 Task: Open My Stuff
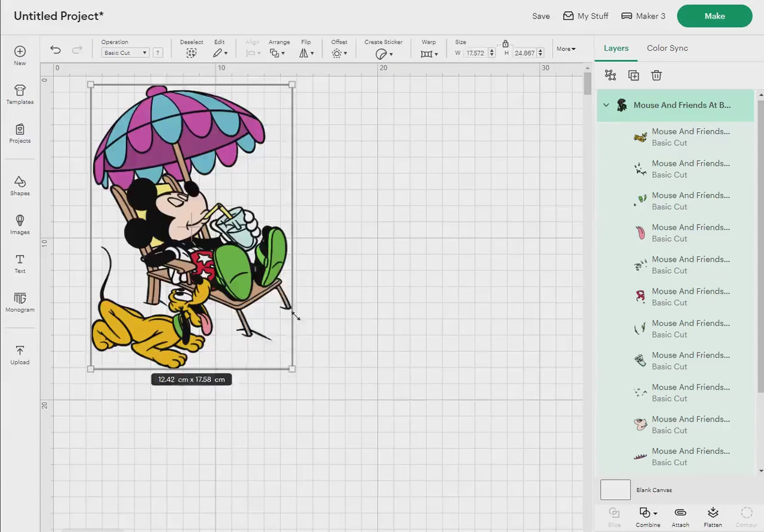point(586,16)
